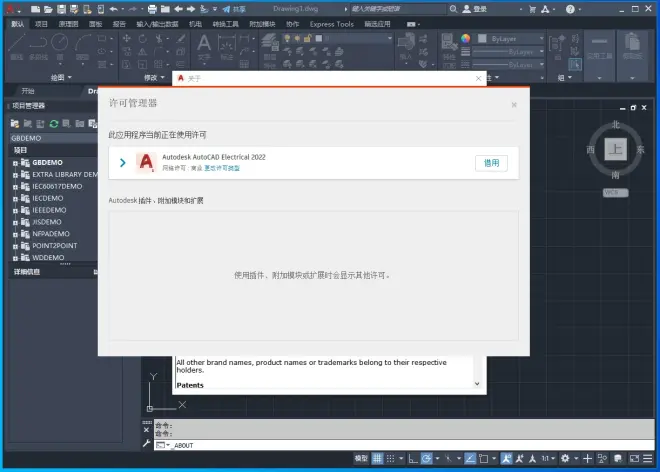
Task: Select the POINT2POINT project row
Action: (55, 245)
